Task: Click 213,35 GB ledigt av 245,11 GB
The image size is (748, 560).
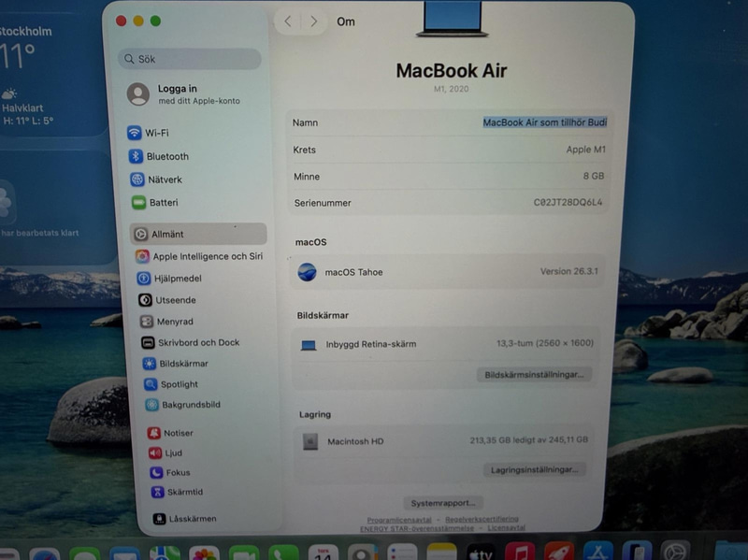Action: tap(528, 439)
